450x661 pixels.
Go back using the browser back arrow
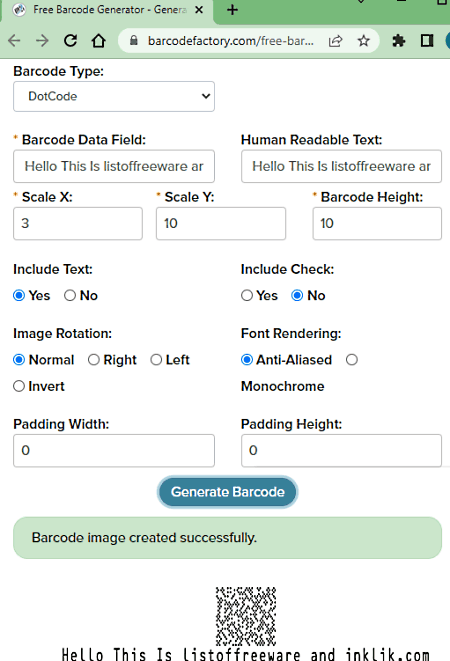(14, 40)
